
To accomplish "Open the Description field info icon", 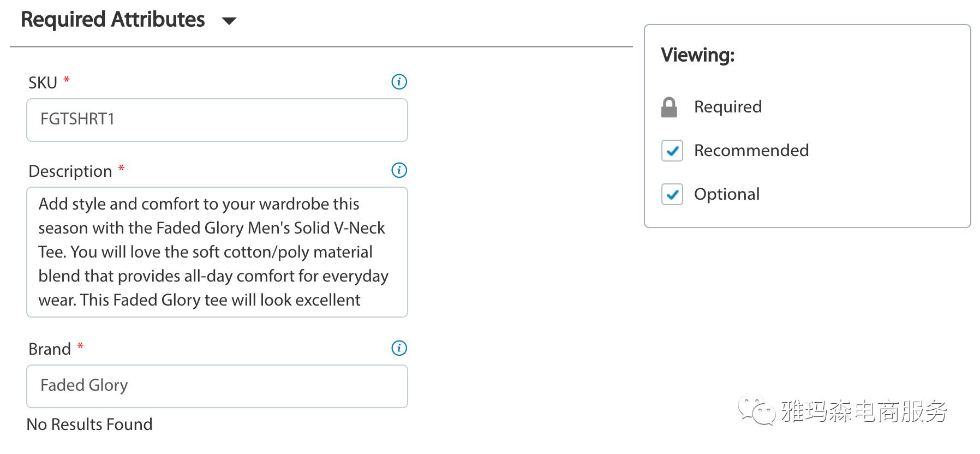I will [399, 170].
